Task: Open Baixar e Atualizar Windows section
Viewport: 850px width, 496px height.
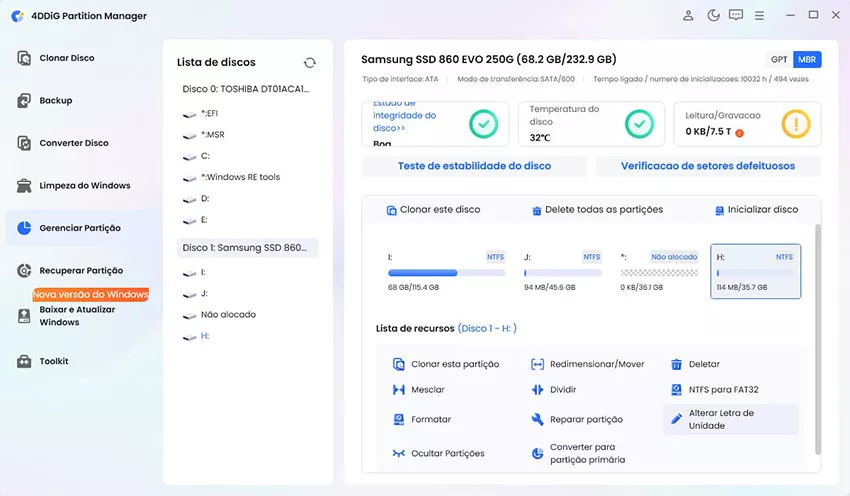Action: [x=66, y=315]
